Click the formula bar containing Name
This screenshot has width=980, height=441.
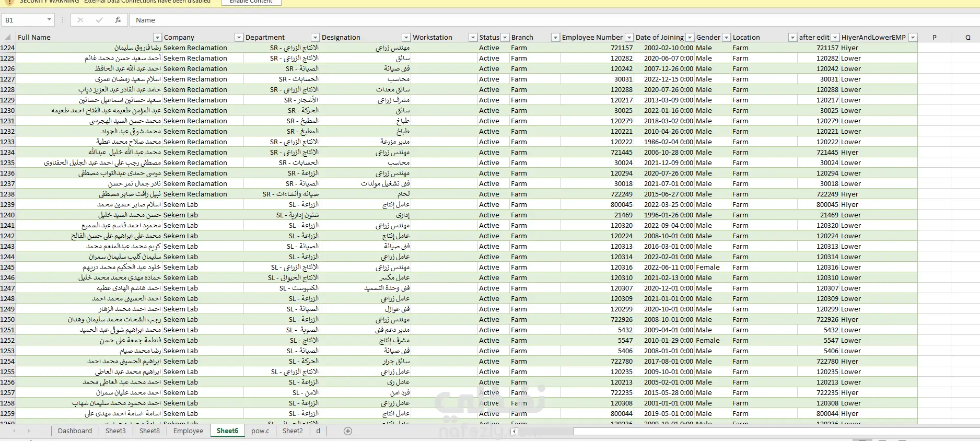click(554, 20)
